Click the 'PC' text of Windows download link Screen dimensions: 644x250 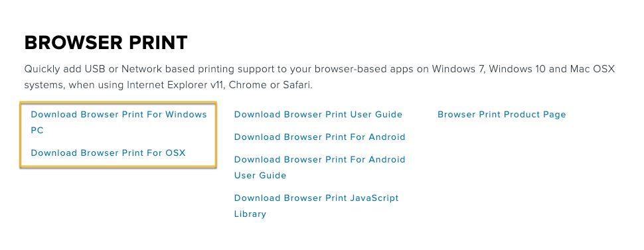tap(37, 131)
